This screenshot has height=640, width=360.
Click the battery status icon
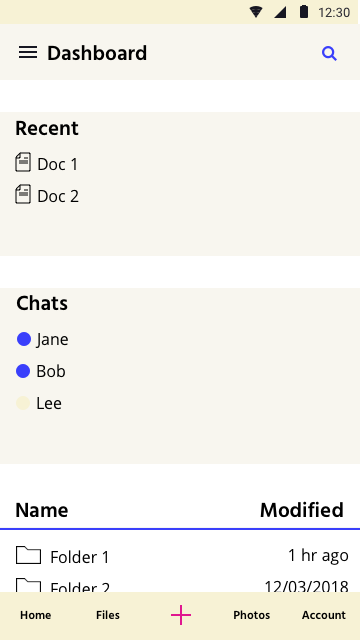coord(304,11)
